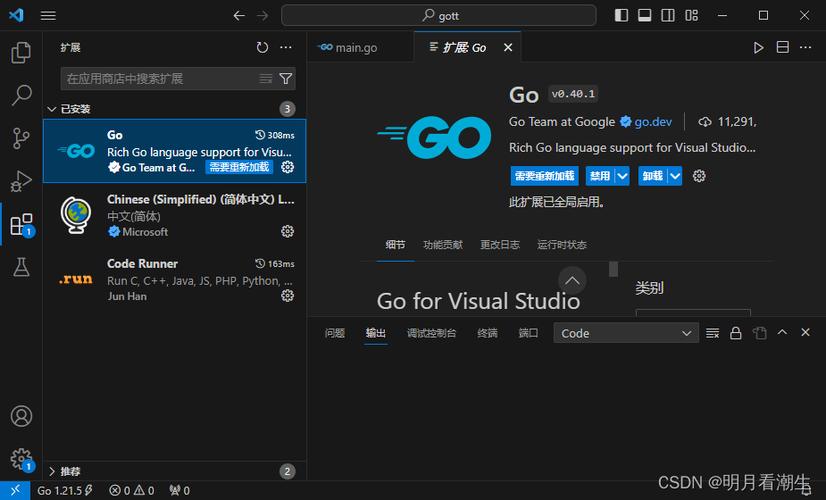Click reload required button in Go details

point(544,176)
